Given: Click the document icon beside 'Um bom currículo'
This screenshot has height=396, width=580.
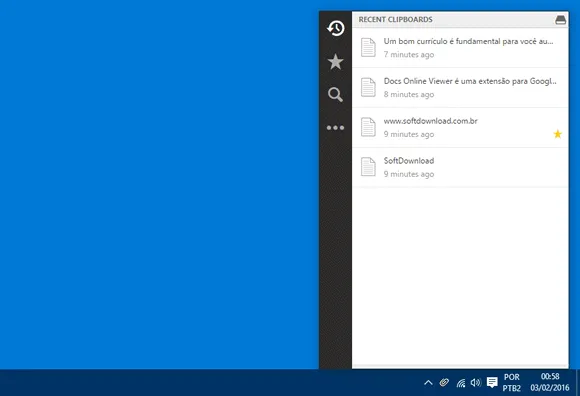Looking at the screenshot, I should point(368,47).
